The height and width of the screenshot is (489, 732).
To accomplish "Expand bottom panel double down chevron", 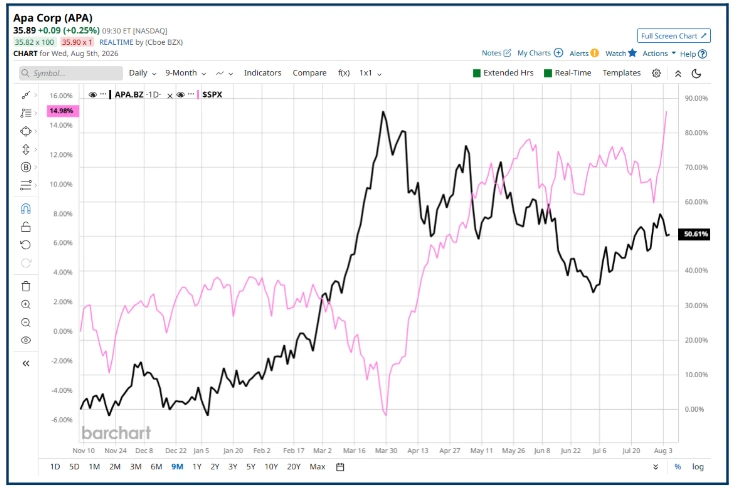I will [655, 467].
